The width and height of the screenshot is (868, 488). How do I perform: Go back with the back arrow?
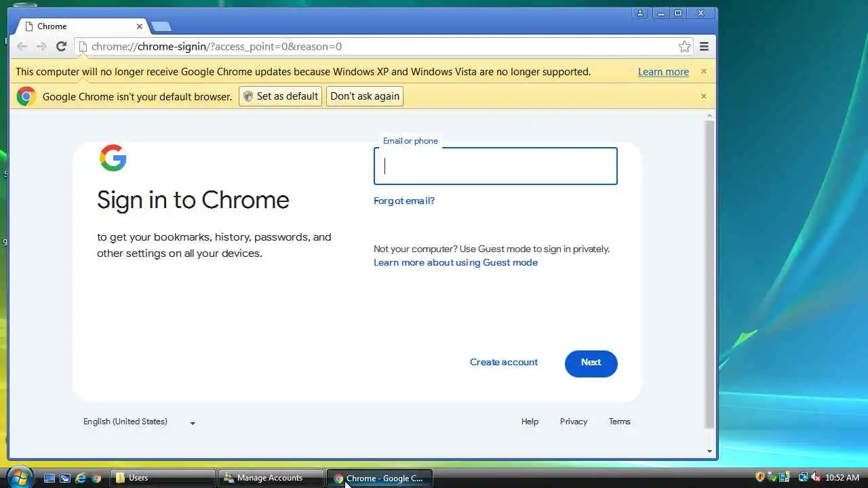pyautogui.click(x=22, y=46)
